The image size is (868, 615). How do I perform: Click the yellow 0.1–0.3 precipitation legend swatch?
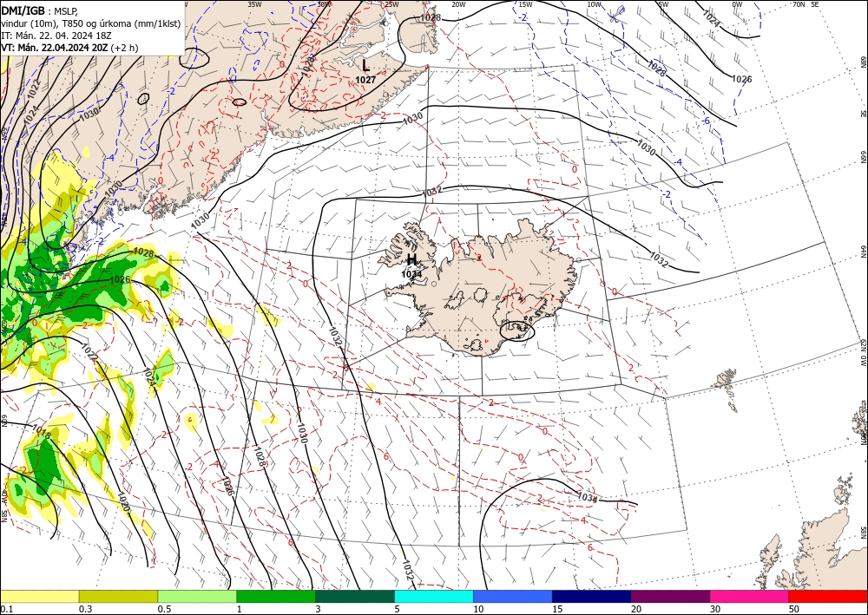[39, 596]
